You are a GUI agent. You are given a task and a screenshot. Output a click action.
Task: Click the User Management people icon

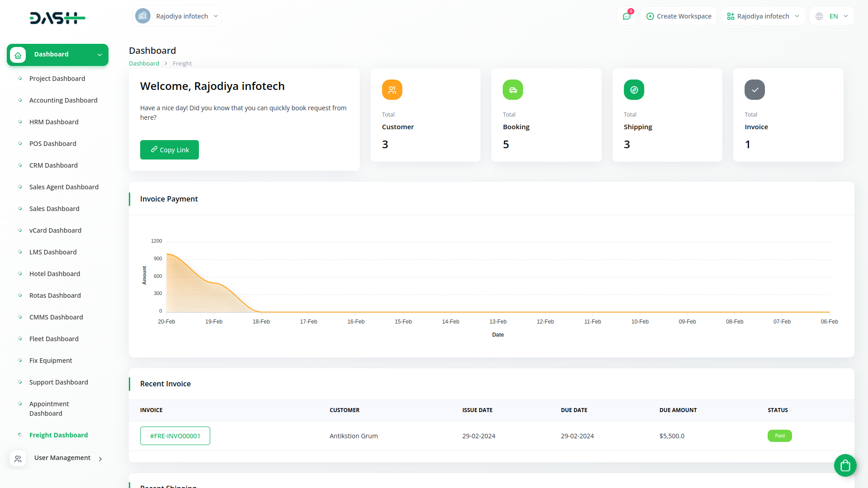coord(18,459)
